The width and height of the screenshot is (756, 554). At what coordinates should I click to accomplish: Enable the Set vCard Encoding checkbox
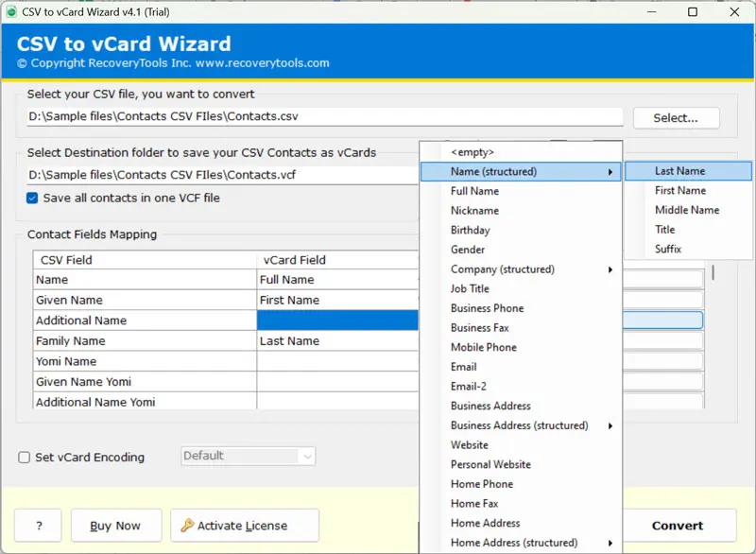click(x=25, y=458)
